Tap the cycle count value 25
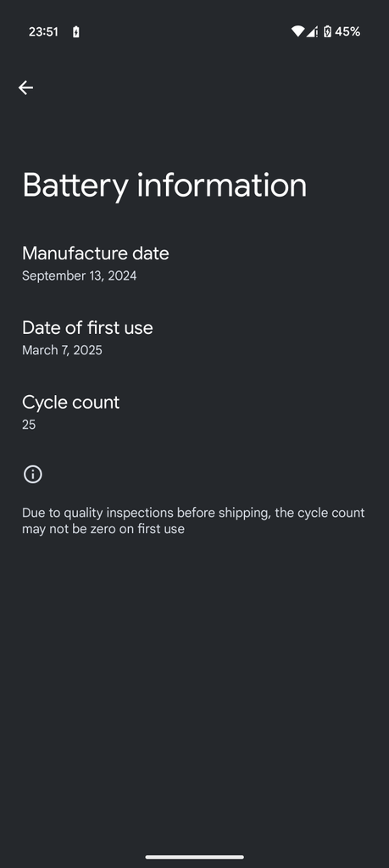Image resolution: width=389 pixels, height=868 pixels. point(29,425)
